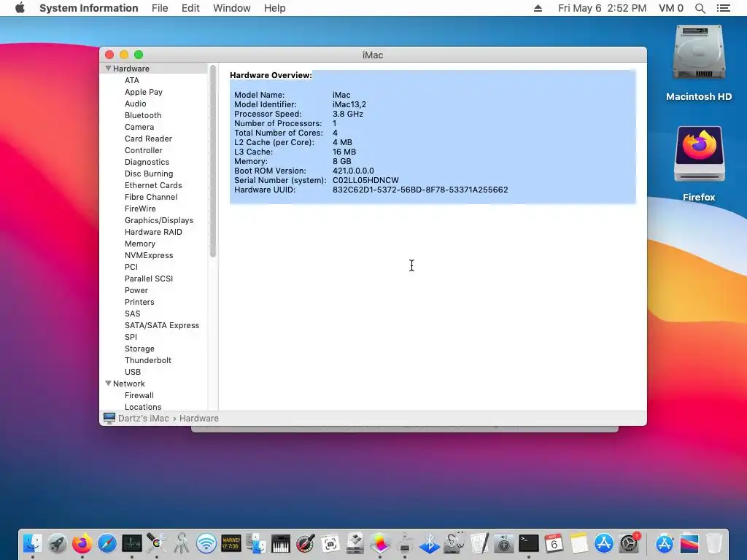Collapse the Hardware section triangle
This screenshot has height=560, width=747.
[108, 69]
